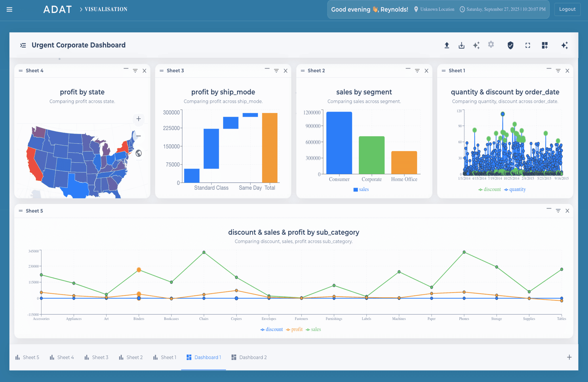This screenshot has height=382, width=588.
Task: Minimize the Sheet 5 panel
Action: (x=549, y=209)
